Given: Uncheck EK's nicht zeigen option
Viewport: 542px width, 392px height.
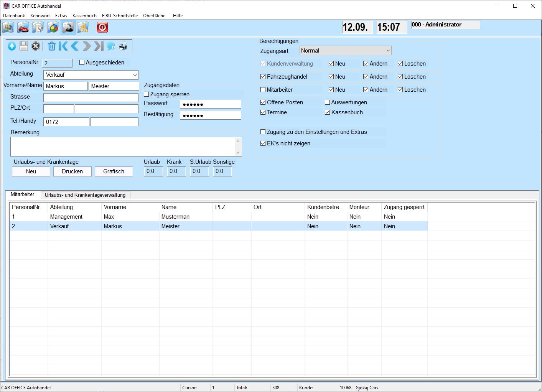Looking at the screenshot, I should 263,143.
